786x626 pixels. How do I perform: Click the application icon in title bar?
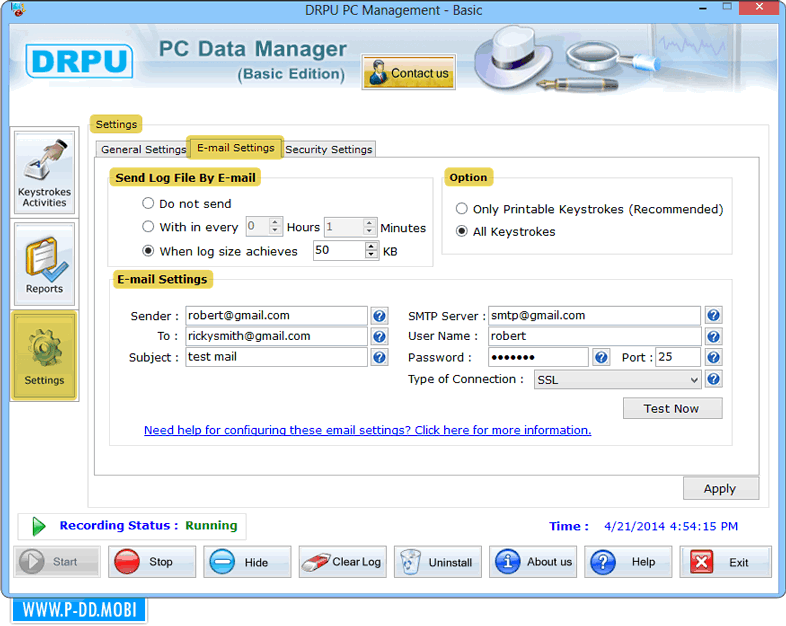pyautogui.click(x=18, y=9)
